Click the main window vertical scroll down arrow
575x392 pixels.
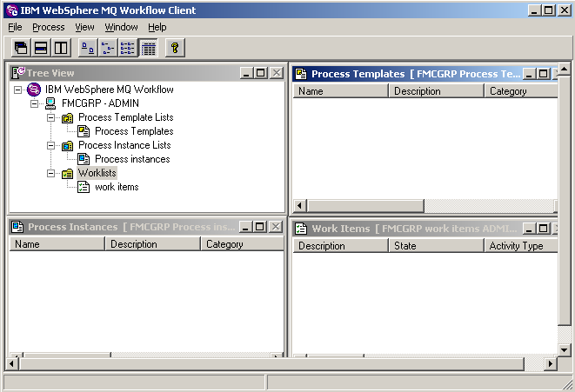coord(565,350)
